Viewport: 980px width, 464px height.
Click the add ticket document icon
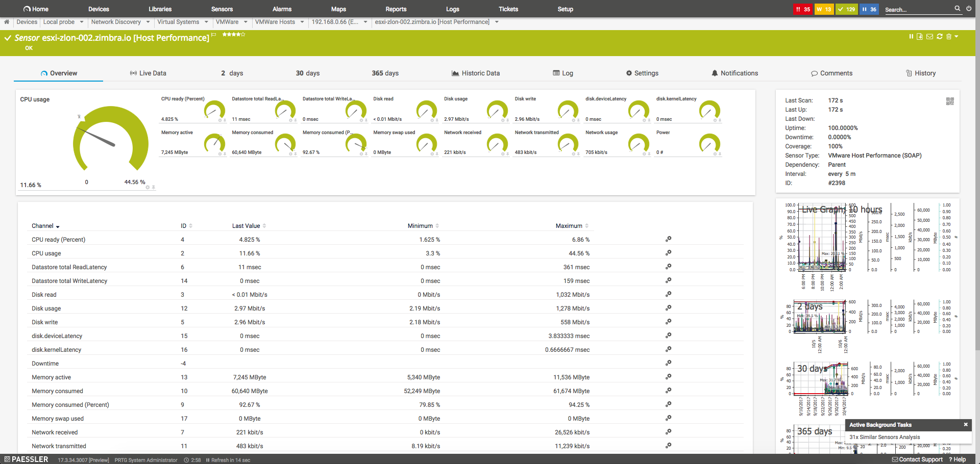(x=920, y=37)
